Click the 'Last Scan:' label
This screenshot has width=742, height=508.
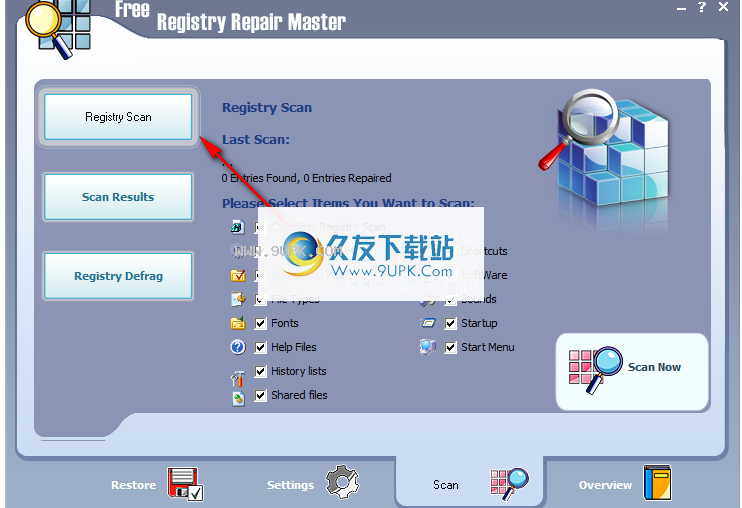pyautogui.click(x=256, y=140)
